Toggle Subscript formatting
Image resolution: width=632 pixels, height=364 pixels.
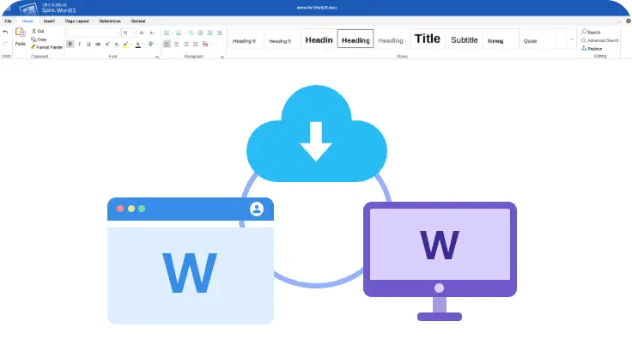pos(117,44)
